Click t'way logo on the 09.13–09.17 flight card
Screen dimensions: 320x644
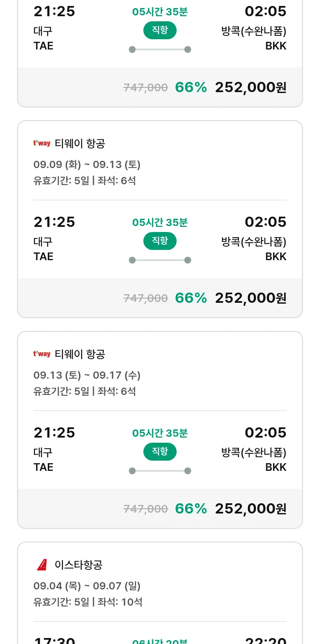tap(42, 354)
